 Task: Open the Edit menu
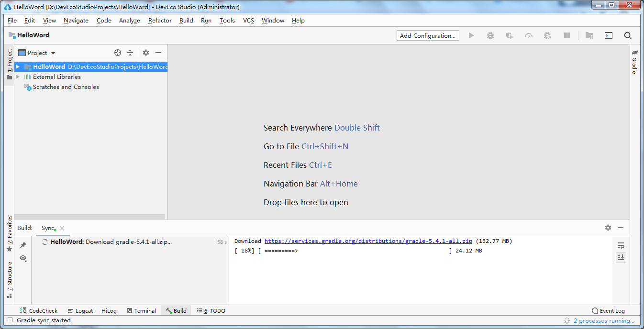click(30, 21)
